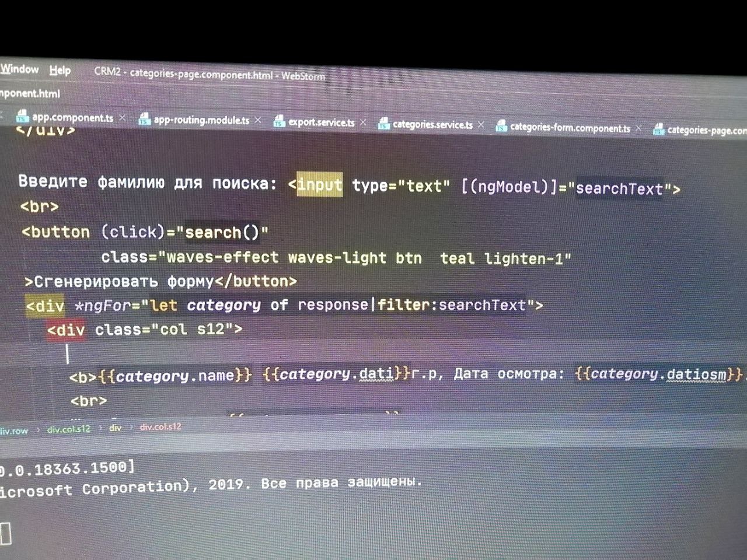Click the highlighted input tag

tap(320, 185)
